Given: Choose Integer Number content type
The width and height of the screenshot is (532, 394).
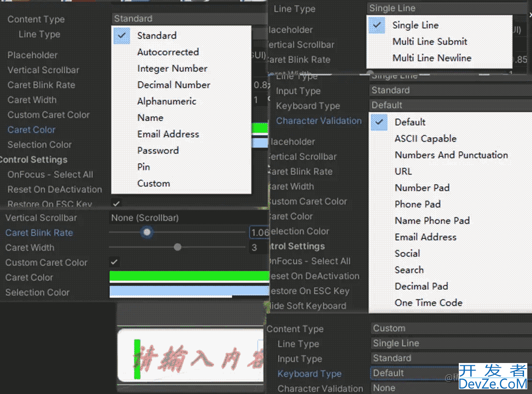Looking at the screenshot, I should [172, 69].
